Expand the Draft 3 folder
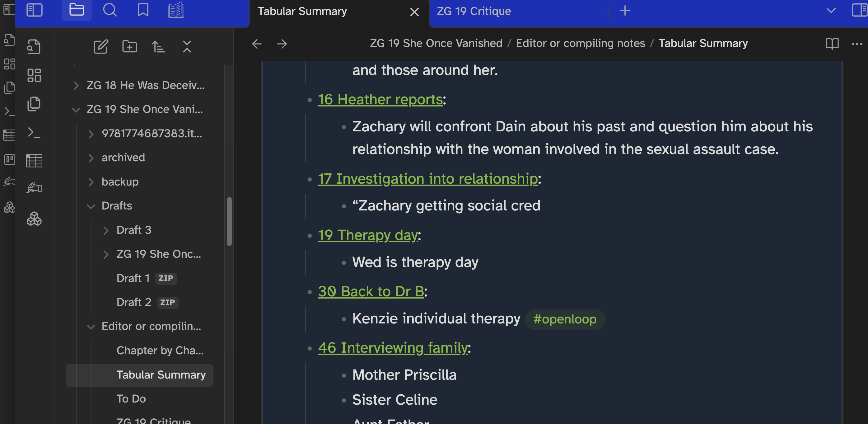Screen dimensions: 868x424 [x=106, y=231]
